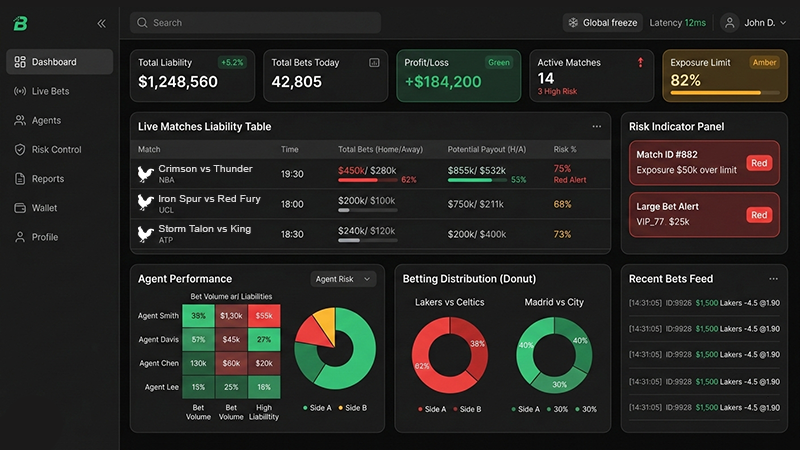800x450 pixels.
Task: Click the Lakers vs Celtics donut chart
Action: click(449, 355)
